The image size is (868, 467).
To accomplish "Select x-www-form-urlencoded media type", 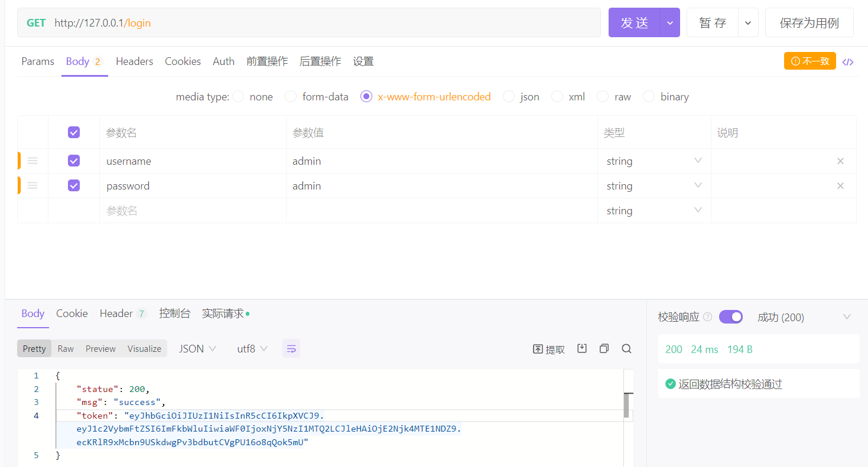I will [x=366, y=96].
